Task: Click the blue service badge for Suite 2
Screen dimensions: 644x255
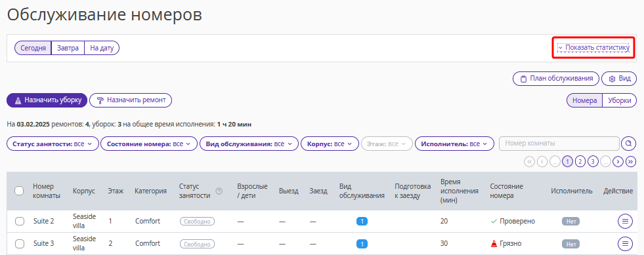Action: tap(362, 222)
